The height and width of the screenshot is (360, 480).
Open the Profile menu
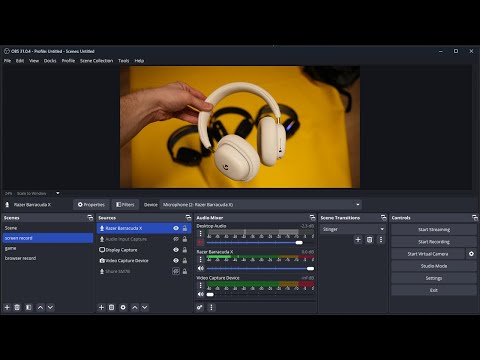point(68,61)
